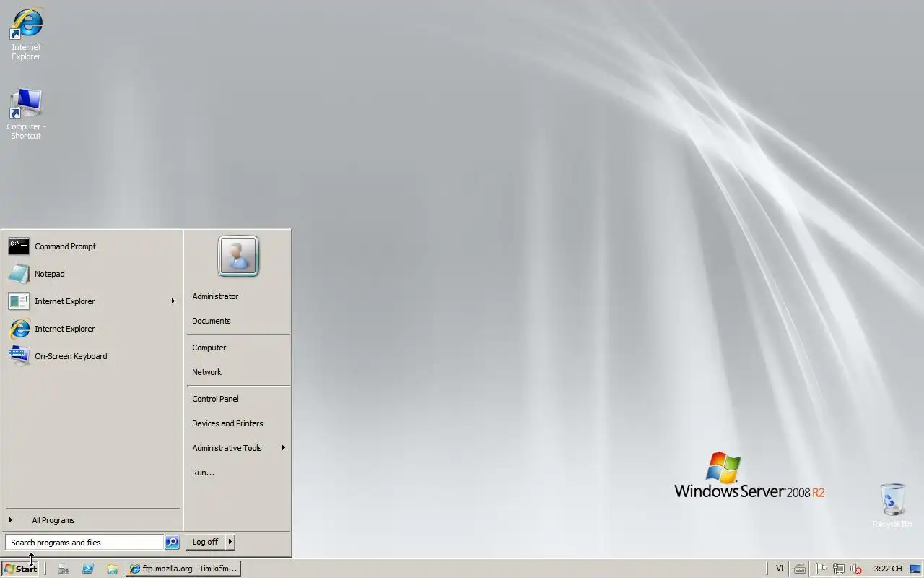Open On-Screen Keyboard from the Start menu

click(x=92, y=356)
